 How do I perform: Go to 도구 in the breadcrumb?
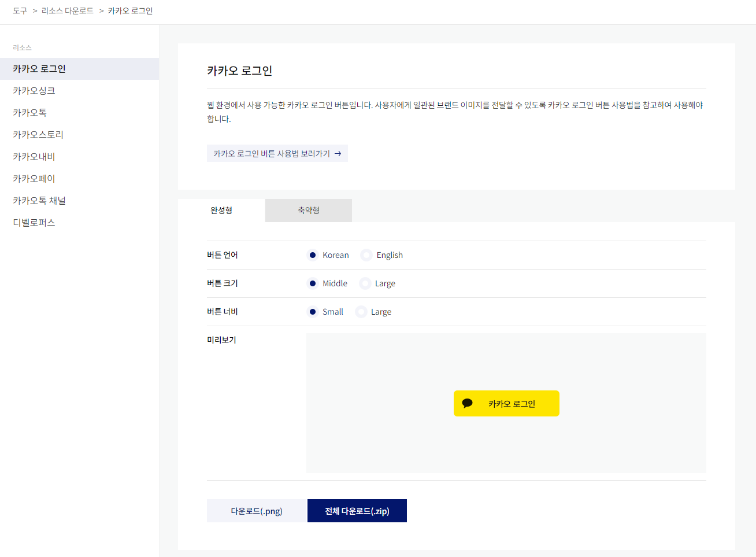(20, 11)
